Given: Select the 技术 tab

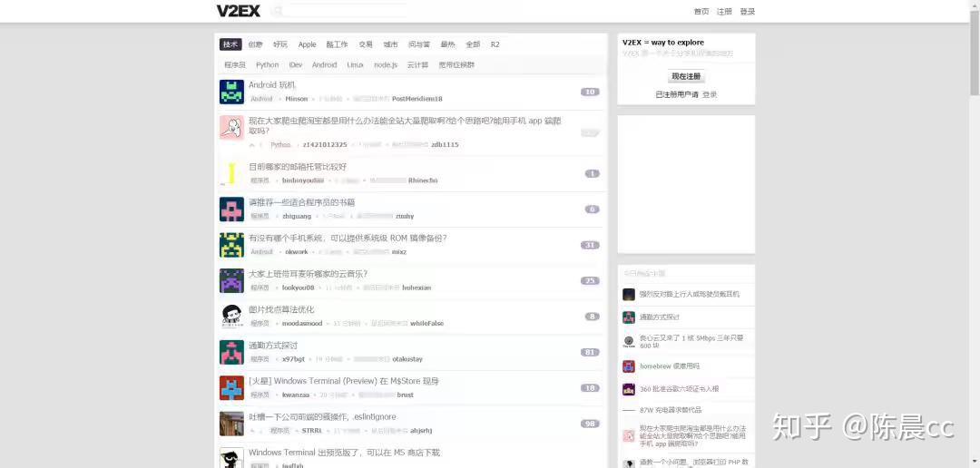Looking at the screenshot, I should coord(230,44).
